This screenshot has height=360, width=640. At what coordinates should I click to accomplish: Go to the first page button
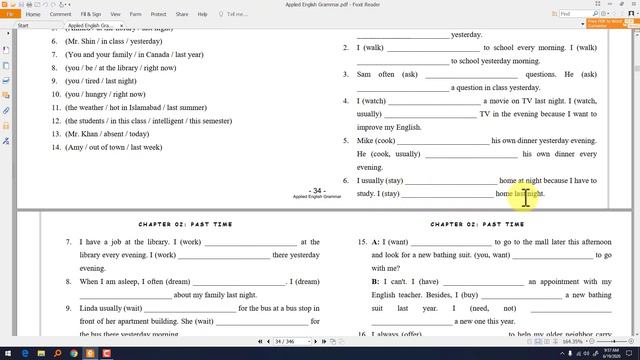click(260, 341)
